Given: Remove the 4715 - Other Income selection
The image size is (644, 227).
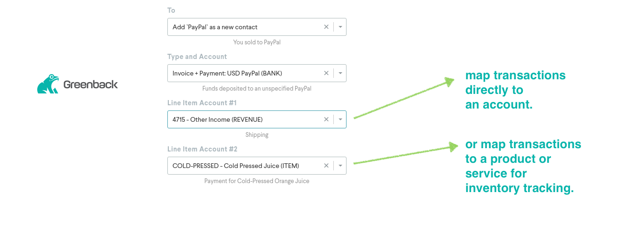Looking at the screenshot, I should point(326,119).
